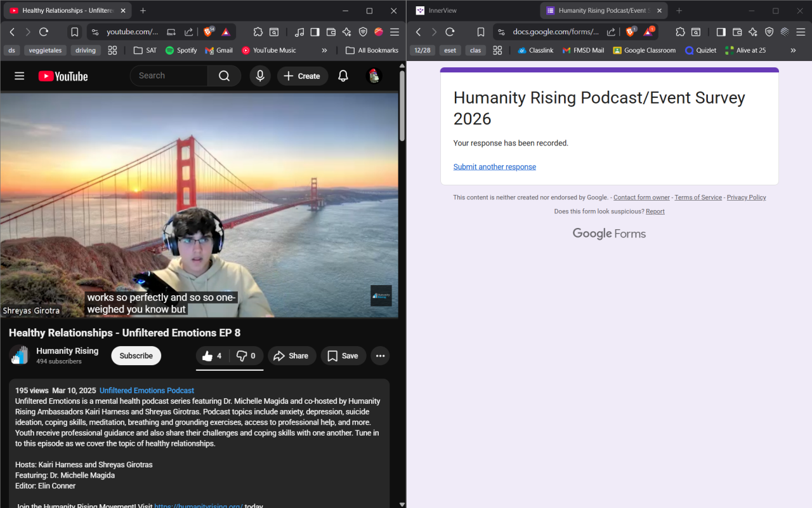The image size is (812, 508).
Task: Activate voice search microphone icon
Action: 260,76
